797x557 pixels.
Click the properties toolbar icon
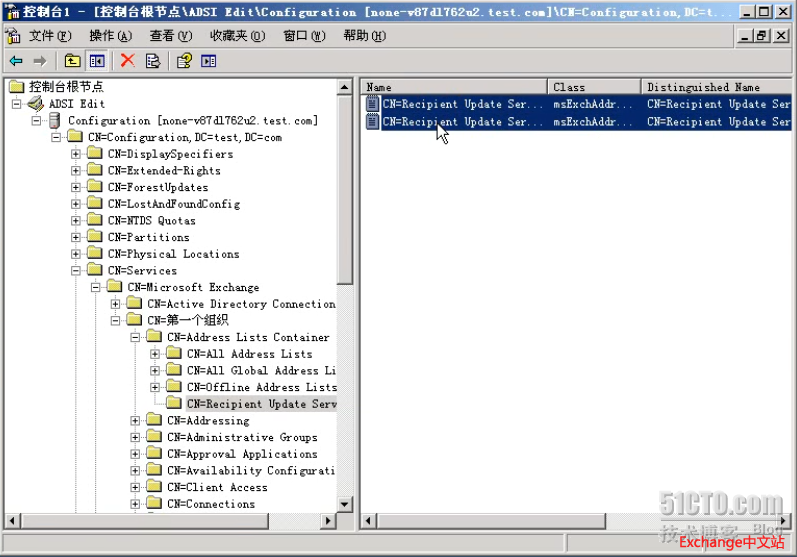click(152, 61)
